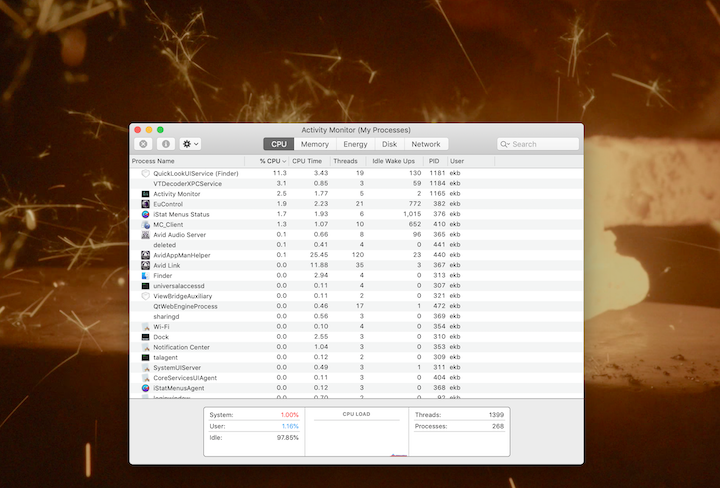The image size is (720, 488).
Task: Sort by PID column header
Action: [x=435, y=161]
